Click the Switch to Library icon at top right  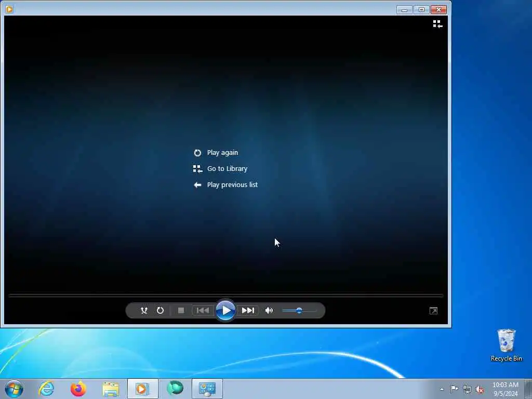[x=437, y=24]
